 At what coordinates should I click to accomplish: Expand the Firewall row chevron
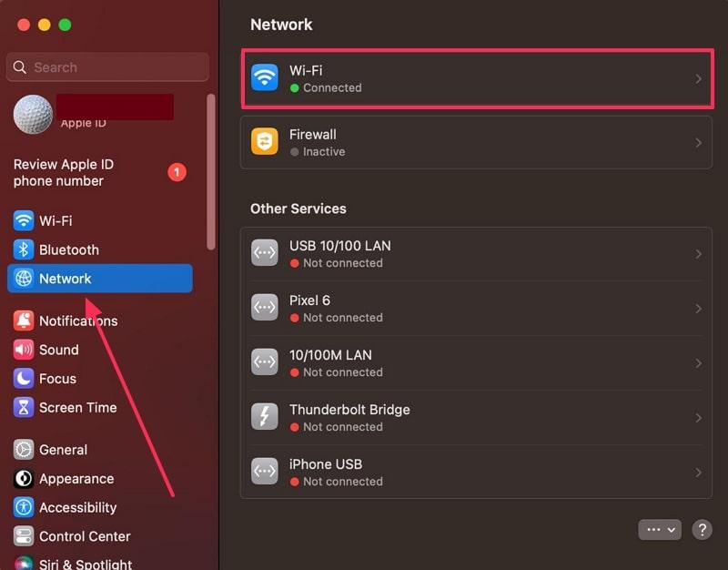click(x=698, y=143)
